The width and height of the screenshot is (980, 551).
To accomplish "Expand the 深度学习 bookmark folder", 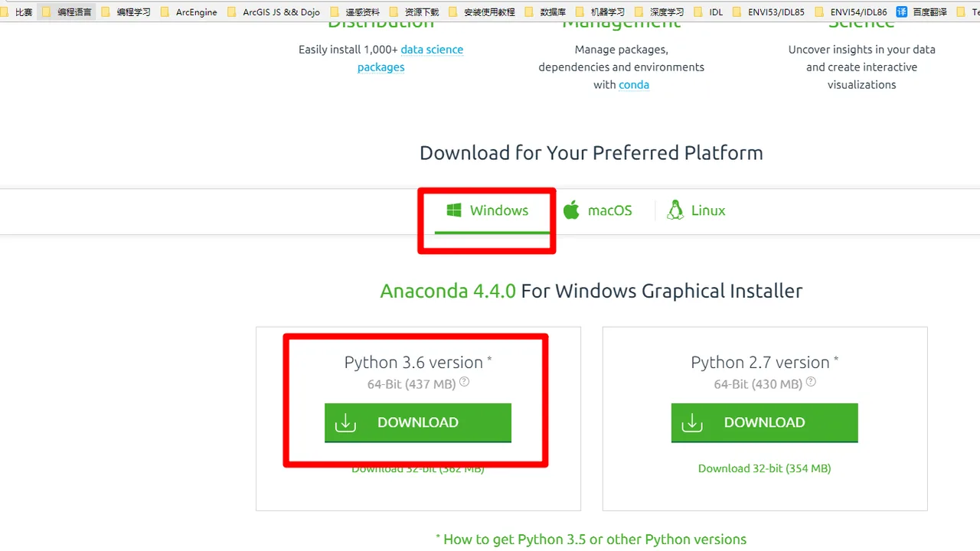I will 659,11.
